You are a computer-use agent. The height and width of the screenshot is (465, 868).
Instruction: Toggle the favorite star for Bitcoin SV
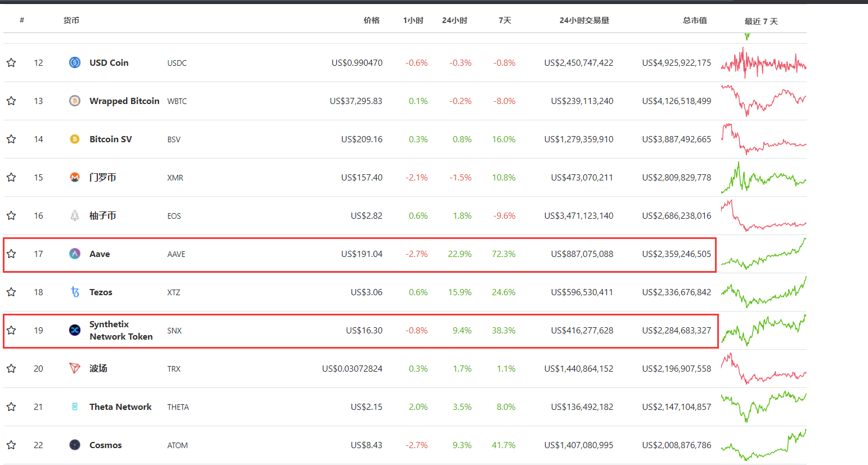[11, 139]
